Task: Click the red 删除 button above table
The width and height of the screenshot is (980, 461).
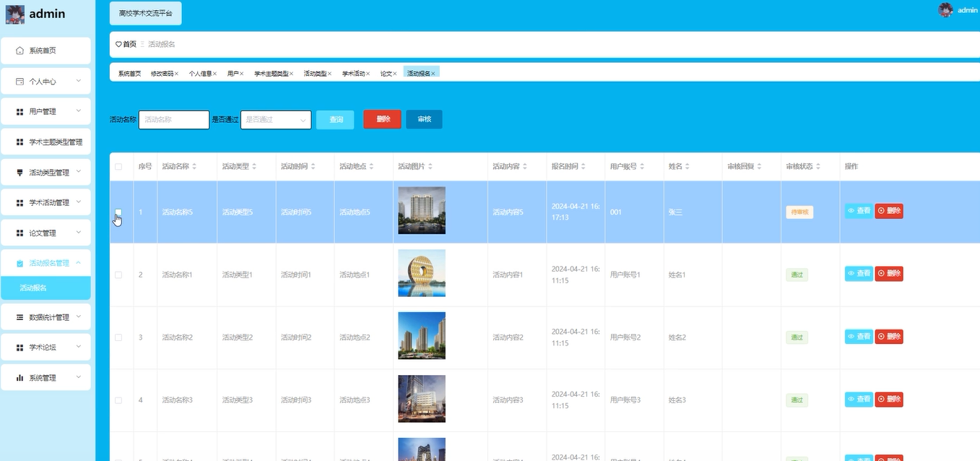Action: (383, 120)
